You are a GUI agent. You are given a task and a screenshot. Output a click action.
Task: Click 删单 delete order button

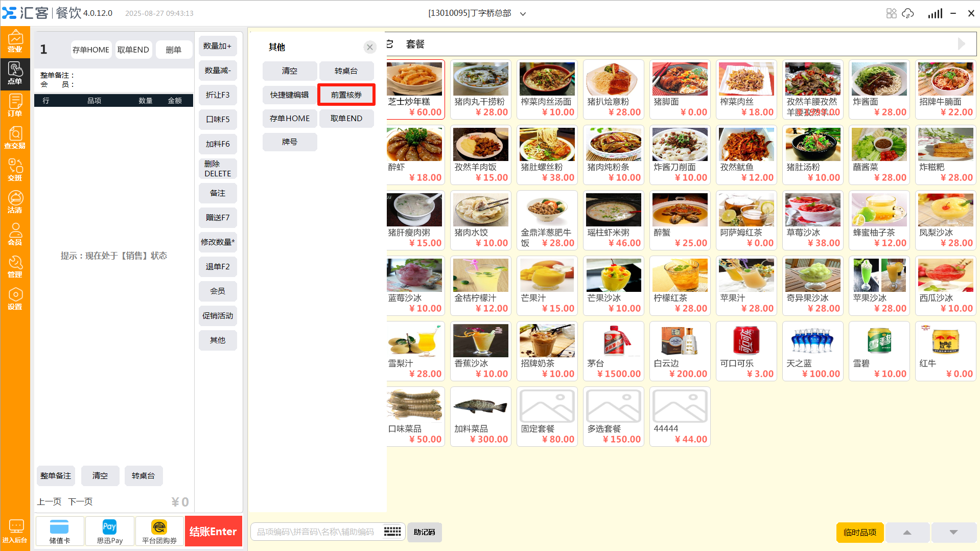point(174,50)
